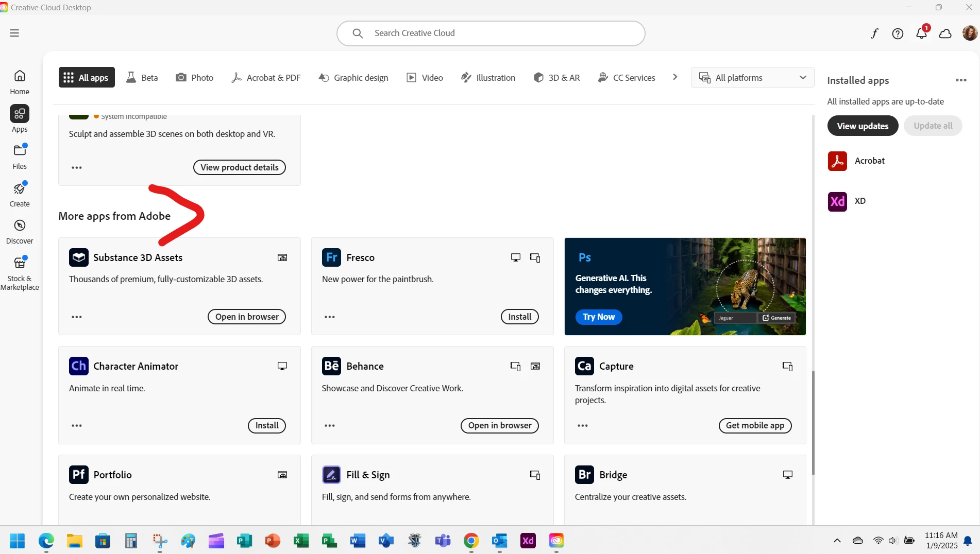
Task: Open the hamburger navigation menu
Action: coord(14,33)
